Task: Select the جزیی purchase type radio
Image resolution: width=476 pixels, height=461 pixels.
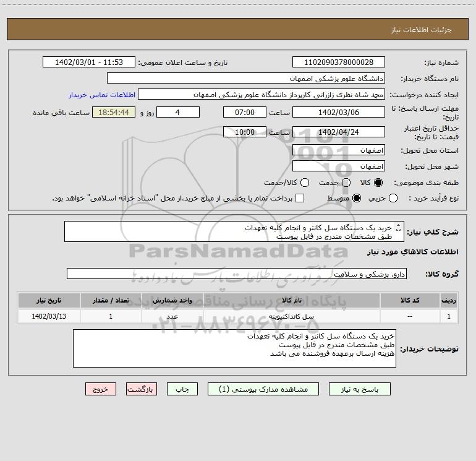Action: click(x=393, y=198)
